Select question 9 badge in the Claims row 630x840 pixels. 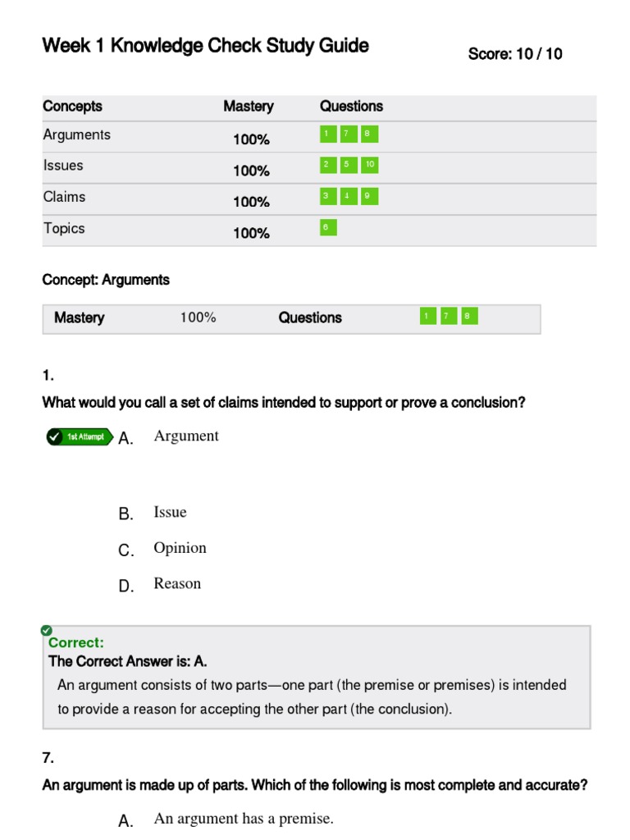coord(369,196)
